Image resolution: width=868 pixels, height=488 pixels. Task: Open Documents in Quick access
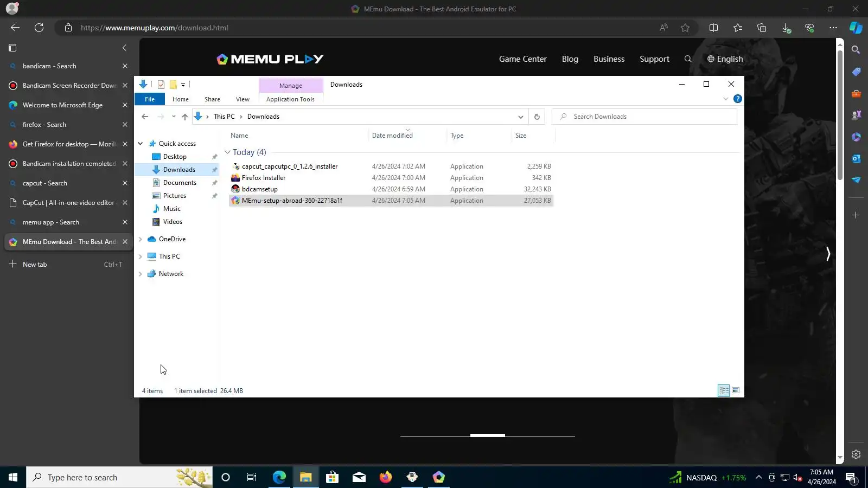(180, 183)
